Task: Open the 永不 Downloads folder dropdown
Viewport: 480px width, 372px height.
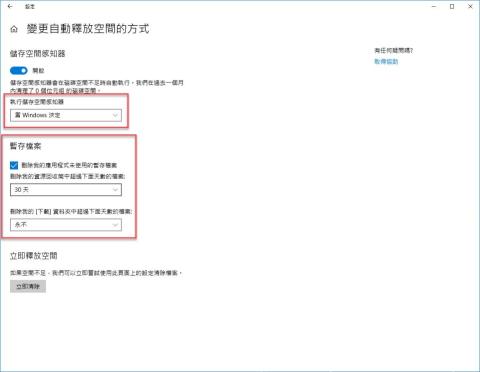Action: [66, 225]
